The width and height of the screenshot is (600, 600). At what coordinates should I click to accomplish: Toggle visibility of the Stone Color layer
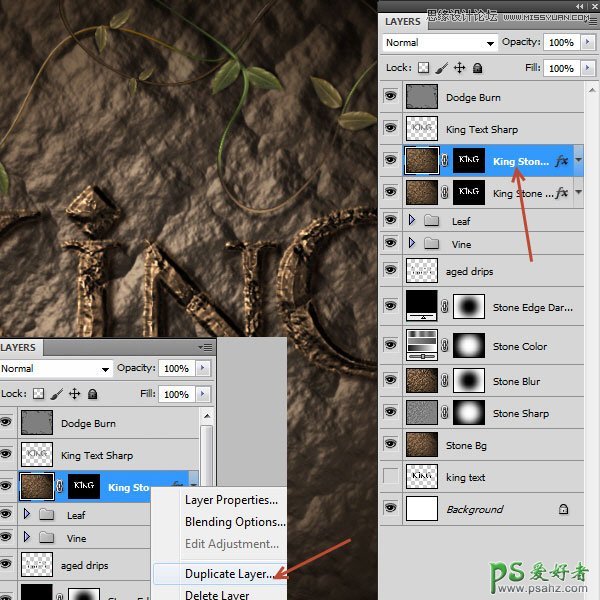point(390,346)
